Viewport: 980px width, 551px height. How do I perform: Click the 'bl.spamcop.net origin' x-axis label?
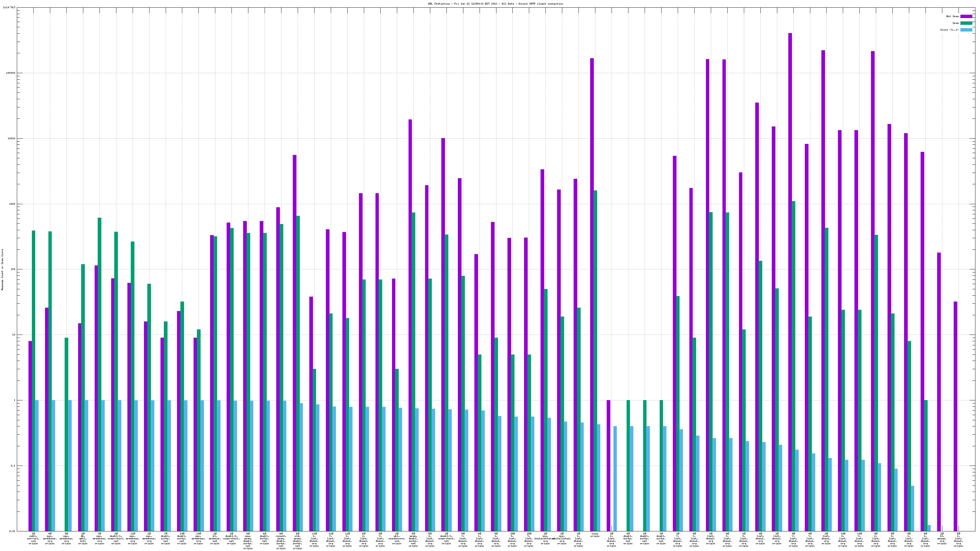(x=215, y=538)
